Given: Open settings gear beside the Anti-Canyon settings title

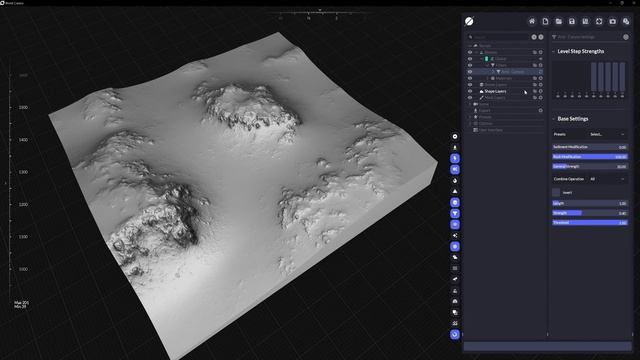Looking at the screenshot, I should click(626, 37).
